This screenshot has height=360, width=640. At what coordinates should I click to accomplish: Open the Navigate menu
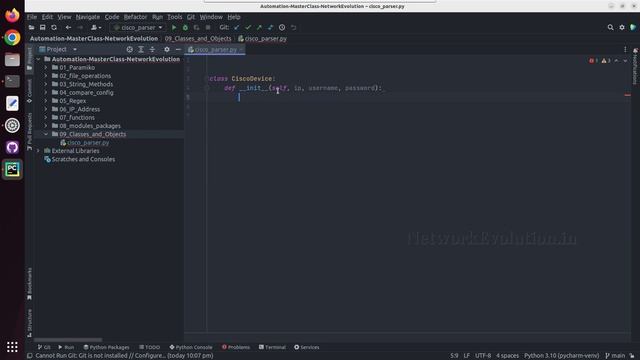[x=88, y=17]
